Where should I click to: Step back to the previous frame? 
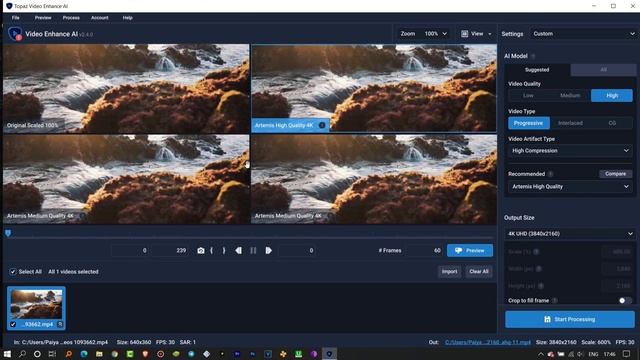coord(238,251)
